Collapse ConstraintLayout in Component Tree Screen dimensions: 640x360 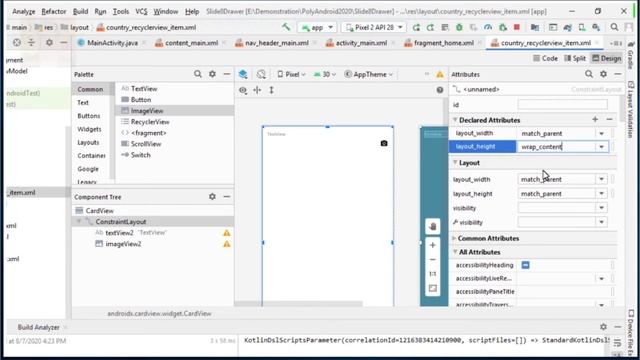79,222
